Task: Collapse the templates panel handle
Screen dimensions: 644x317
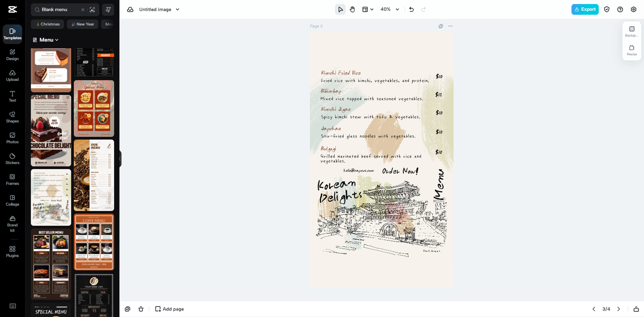Action: [120, 159]
